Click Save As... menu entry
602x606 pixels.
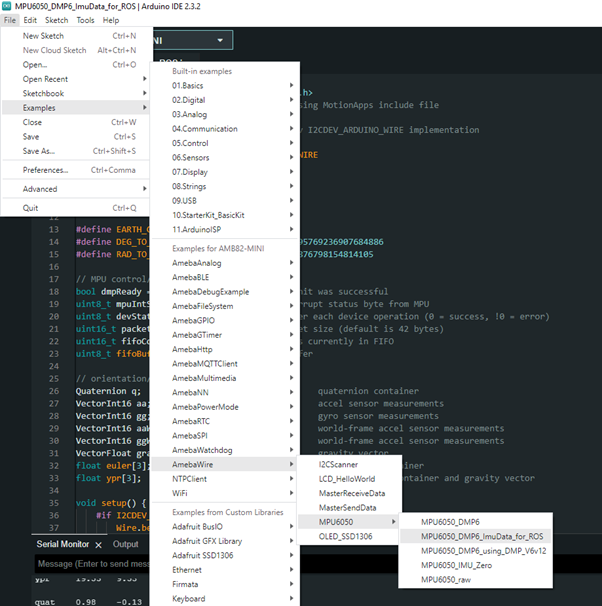[39, 151]
